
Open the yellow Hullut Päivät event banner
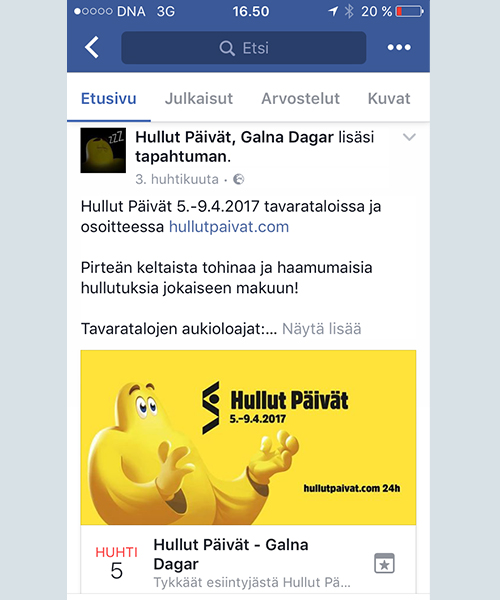pyautogui.click(x=248, y=437)
